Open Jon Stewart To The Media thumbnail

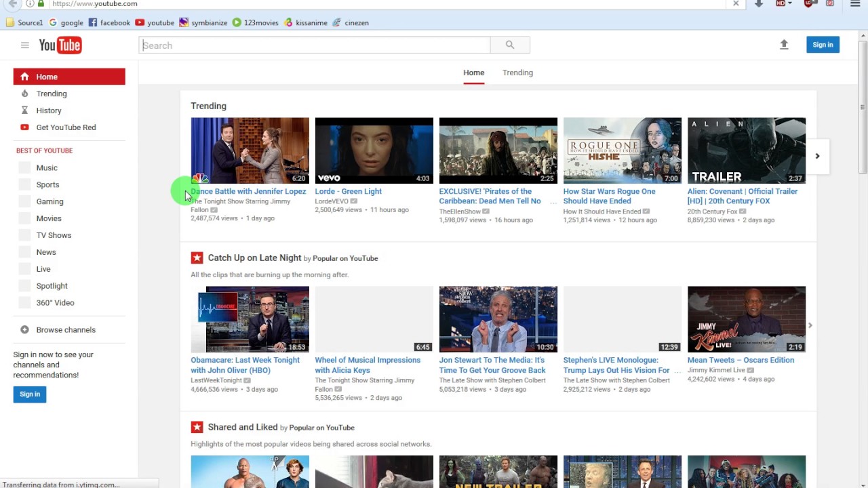tap(498, 319)
